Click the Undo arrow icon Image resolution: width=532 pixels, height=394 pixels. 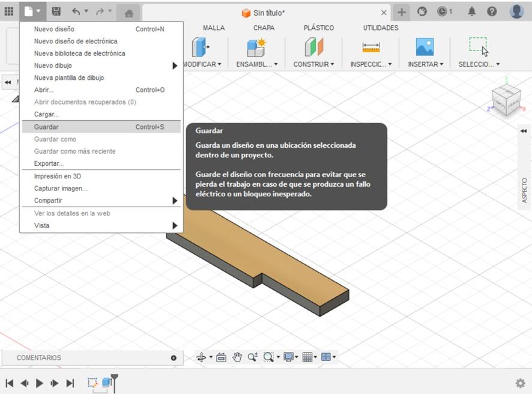click(76, 12)
